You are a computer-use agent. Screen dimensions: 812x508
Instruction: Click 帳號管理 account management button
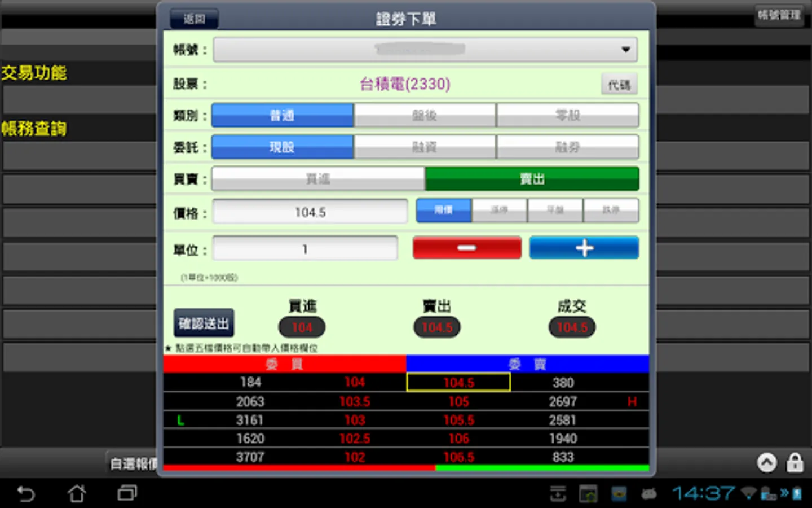click(x=779, y=15)
